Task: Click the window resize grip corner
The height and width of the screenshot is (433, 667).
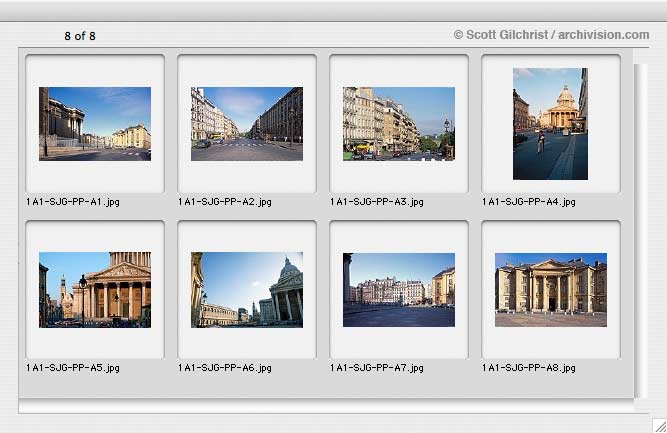Action: tap(660, 425)
